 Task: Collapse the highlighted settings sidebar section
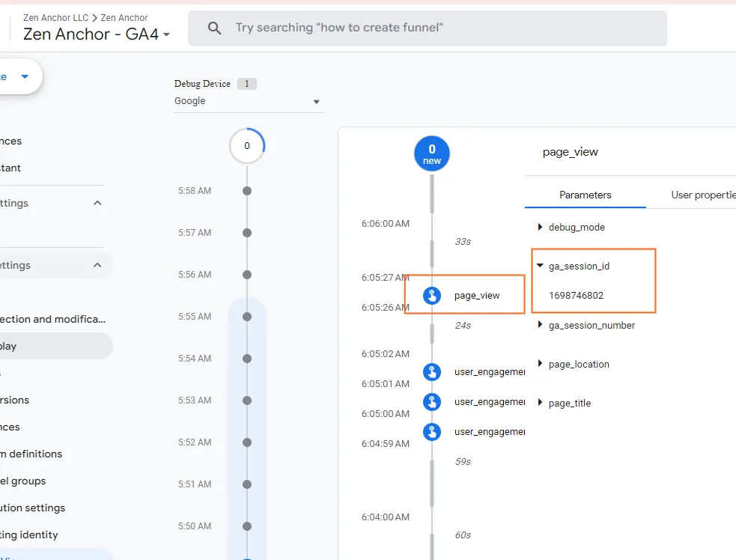(x=97, y=265)
